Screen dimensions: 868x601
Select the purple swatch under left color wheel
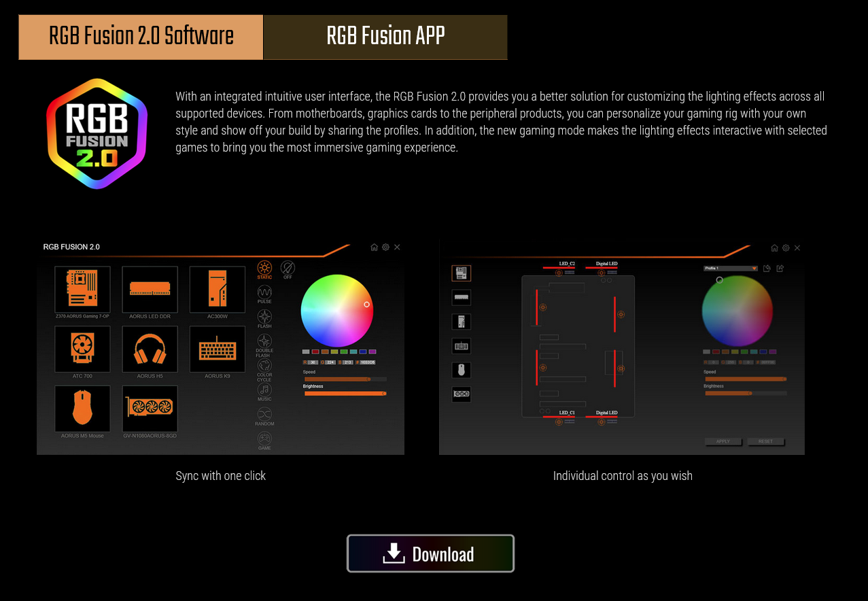click(372, 351)
